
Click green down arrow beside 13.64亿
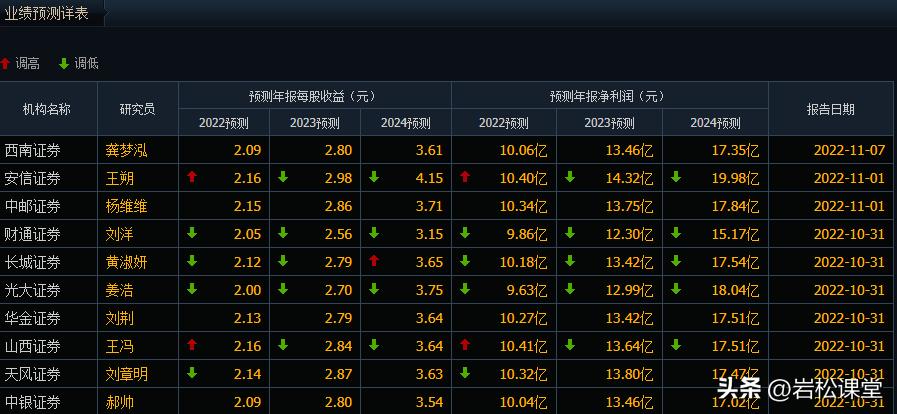(x=570, y=345)
